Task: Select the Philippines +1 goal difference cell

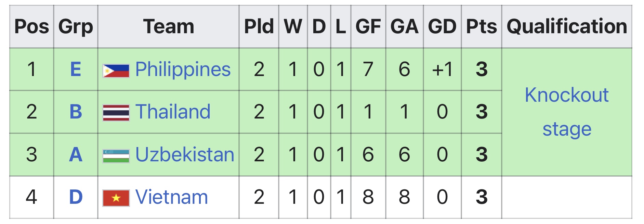Action: [442, 69]
